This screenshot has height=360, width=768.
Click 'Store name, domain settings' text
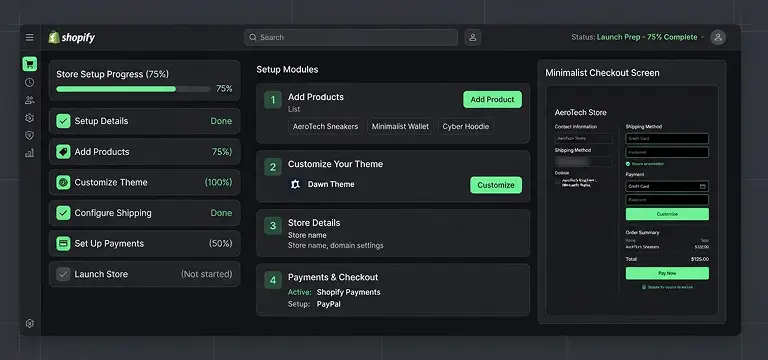click(x=336, y=245)
